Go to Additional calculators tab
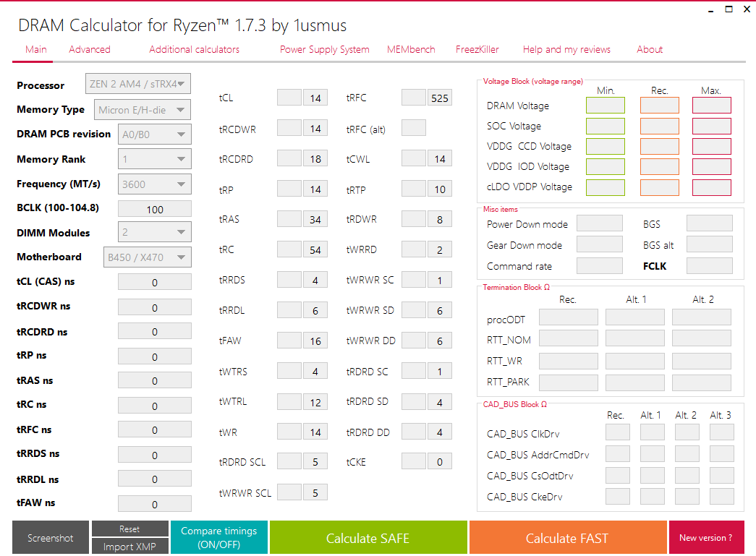 [195, 49]
